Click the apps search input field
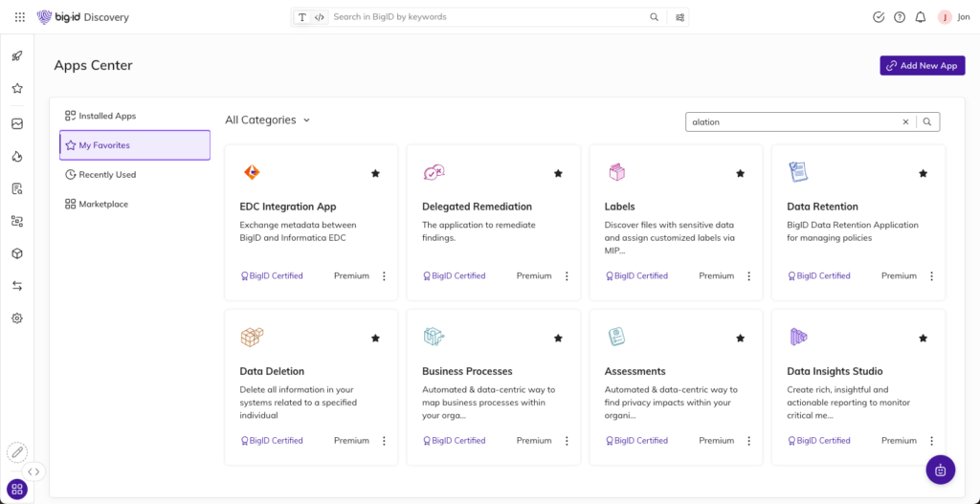The height and width of the screenshot is (504, 980). coord(792,122)
